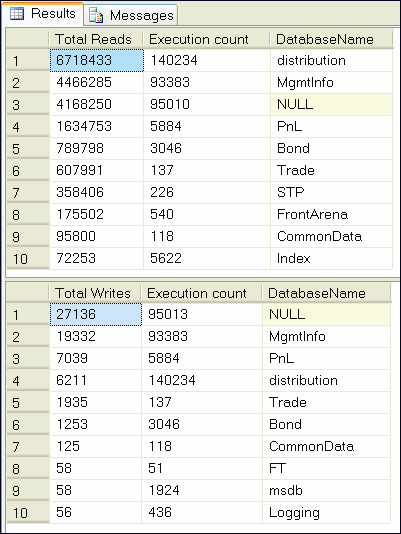Click the distribution cell in top grid

pyautogui.click(x=331, y=61)
